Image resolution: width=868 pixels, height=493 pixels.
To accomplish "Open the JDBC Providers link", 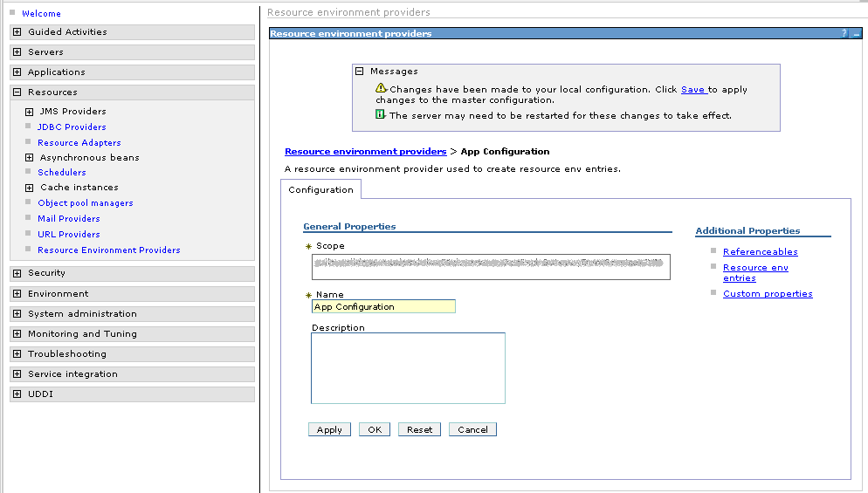I will tap(72, 127).
